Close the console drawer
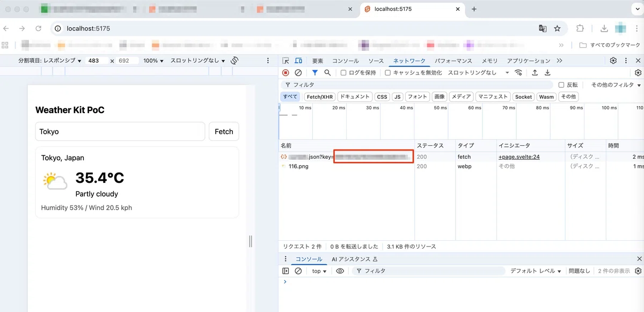This screenshot has height=312, width=644. (638, 259)
